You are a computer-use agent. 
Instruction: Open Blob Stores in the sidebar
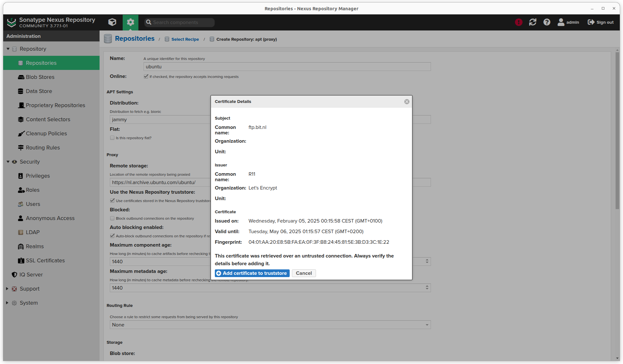51,77
